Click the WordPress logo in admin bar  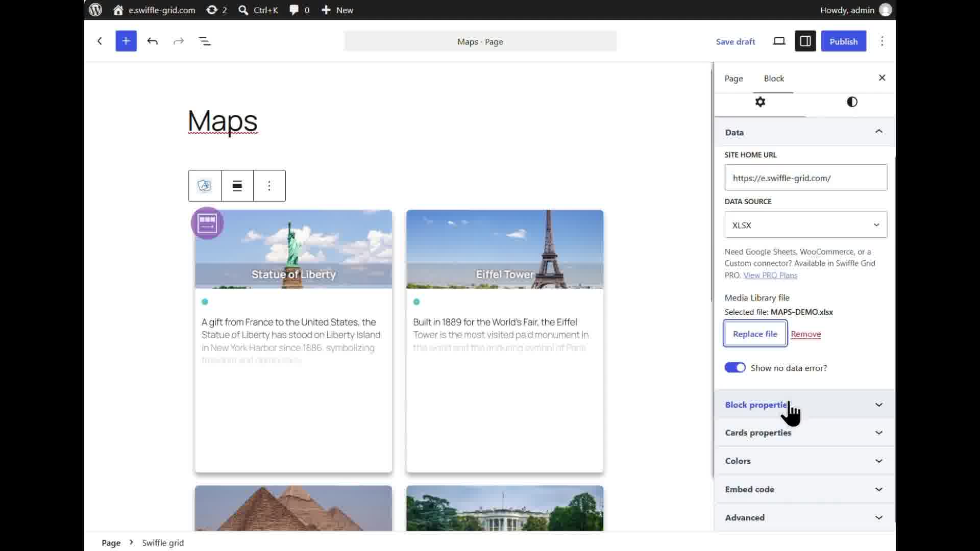pos(95,10)
